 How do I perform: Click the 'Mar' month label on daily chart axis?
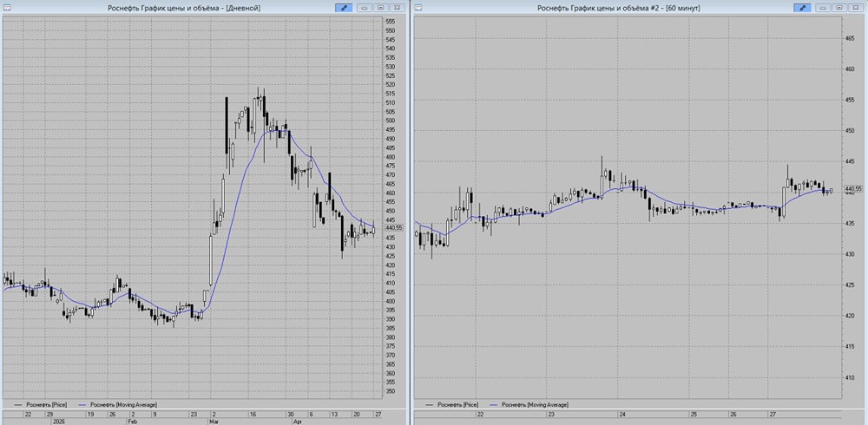[214, 421]
